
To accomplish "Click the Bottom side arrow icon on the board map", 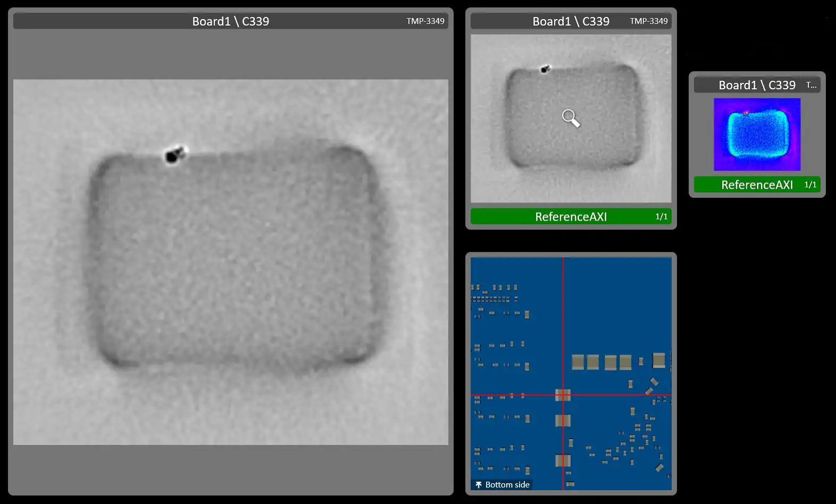I will pos(479,485).
